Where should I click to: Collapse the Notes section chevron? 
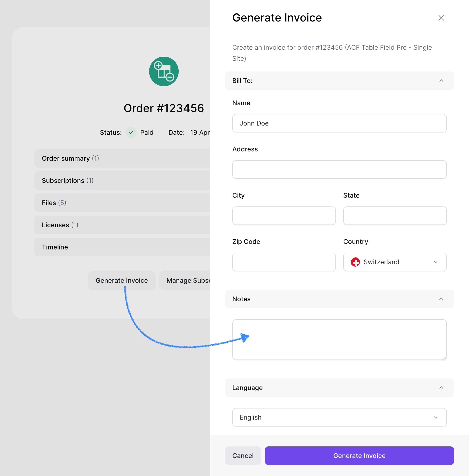coord(441,299)
